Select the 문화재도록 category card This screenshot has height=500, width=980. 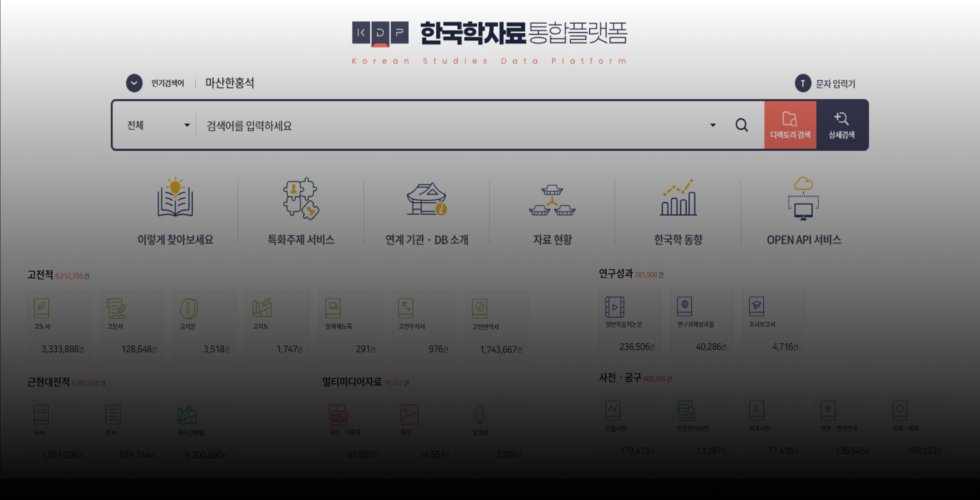(x=350, y=326)
